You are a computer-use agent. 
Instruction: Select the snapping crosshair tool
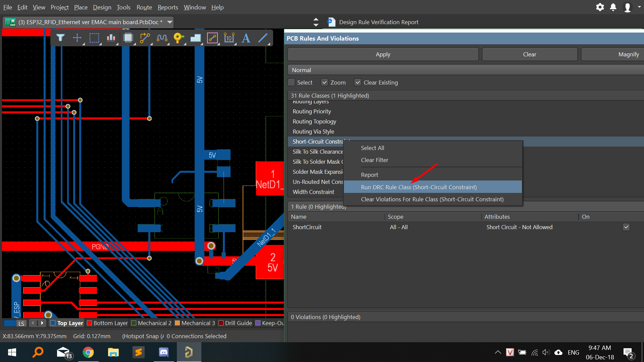tap(77, 38)
